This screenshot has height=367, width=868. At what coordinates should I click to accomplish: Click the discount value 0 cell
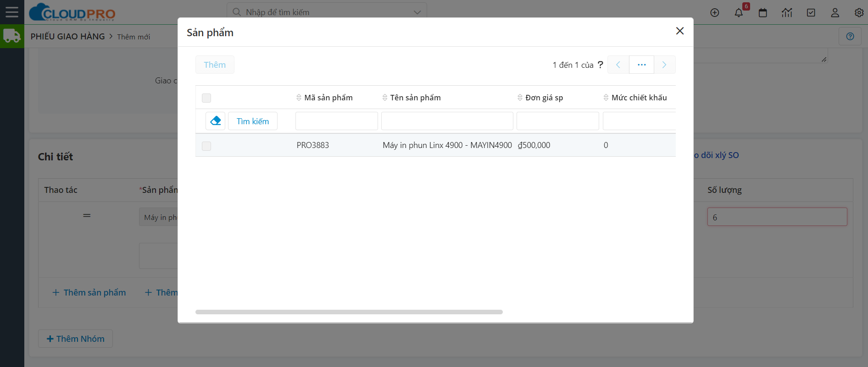click(x=606, y=145)
